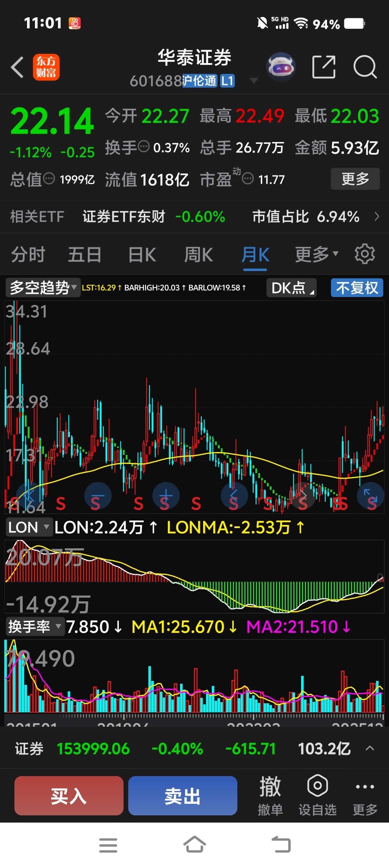Tap the 沪伦通 tag badge
389x868 pixels.
point(199,81)
